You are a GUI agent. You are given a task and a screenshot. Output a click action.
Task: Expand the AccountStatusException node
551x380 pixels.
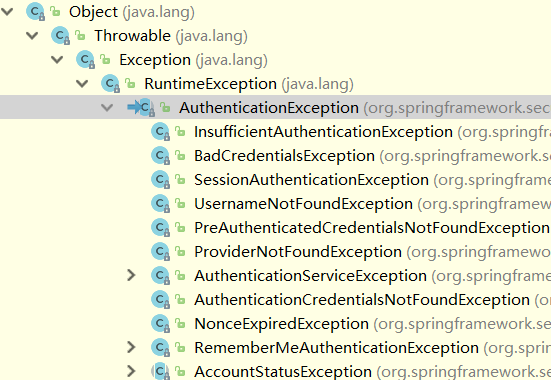pyautogui.click(x=131, y=371)
